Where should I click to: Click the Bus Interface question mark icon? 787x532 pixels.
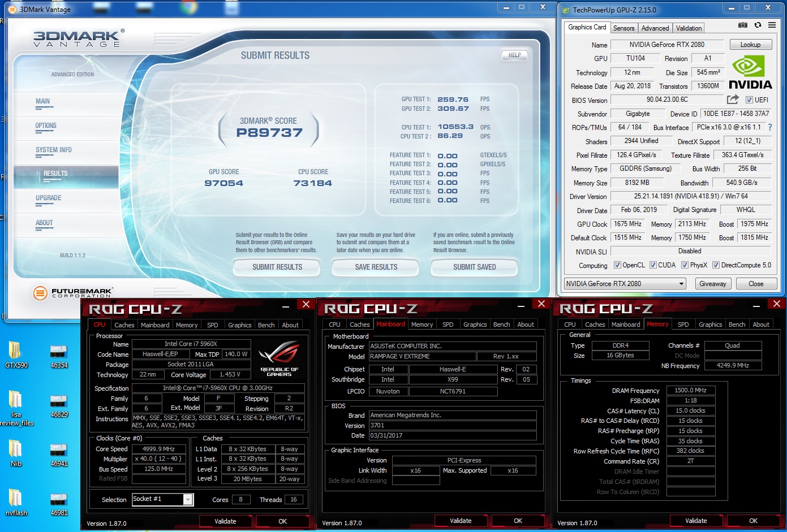[770, 127]
